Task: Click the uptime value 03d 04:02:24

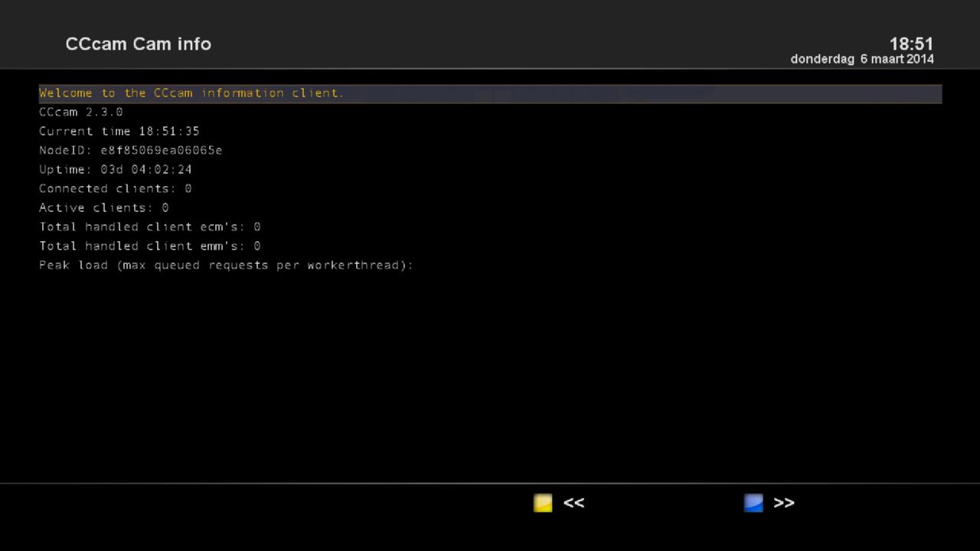Action: click(146, 170)
